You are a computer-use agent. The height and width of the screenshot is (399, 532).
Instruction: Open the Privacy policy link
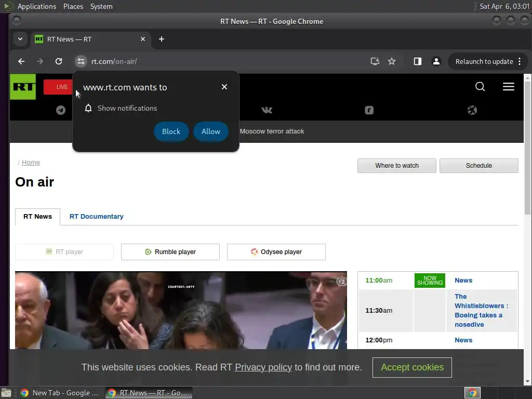point(263,367)
